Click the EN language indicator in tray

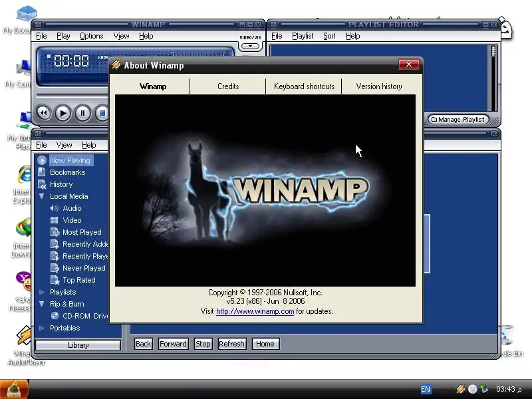(426, 389)
